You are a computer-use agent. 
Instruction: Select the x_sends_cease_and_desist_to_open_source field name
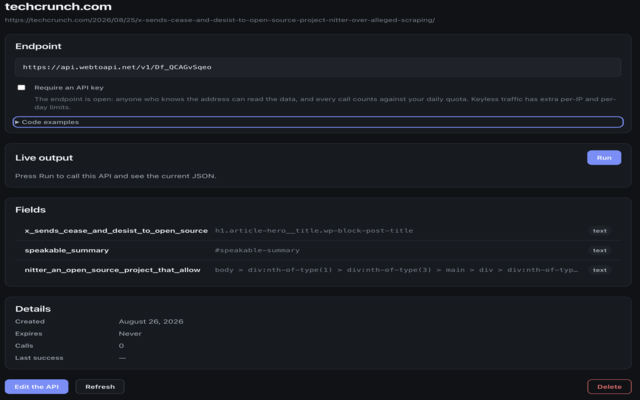tap(116, 231)
